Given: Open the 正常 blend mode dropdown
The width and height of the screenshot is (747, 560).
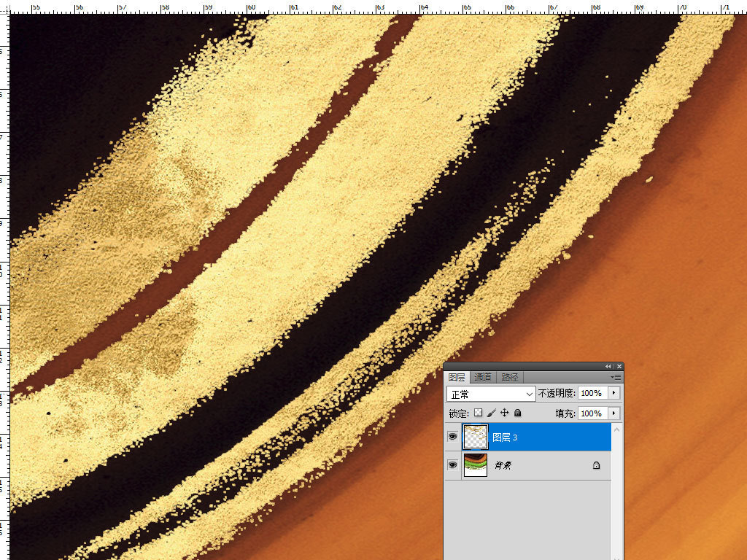Looking at the screenshot, I should (491, 394).
